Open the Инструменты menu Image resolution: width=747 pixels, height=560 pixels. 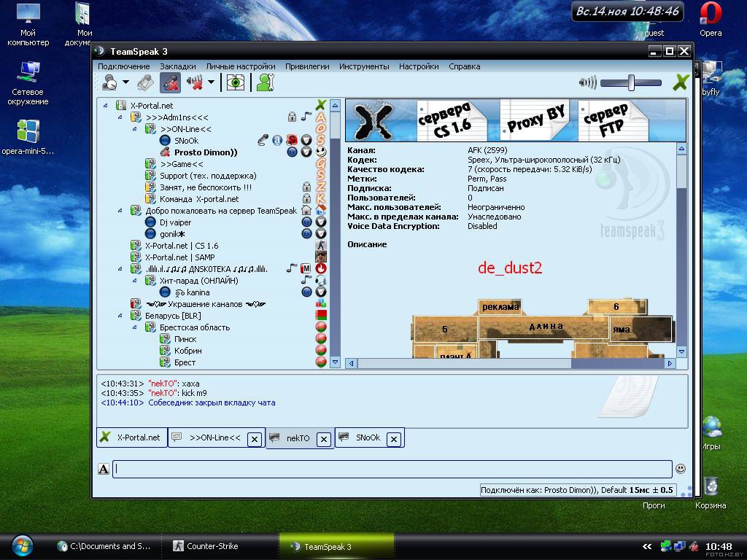364,66
